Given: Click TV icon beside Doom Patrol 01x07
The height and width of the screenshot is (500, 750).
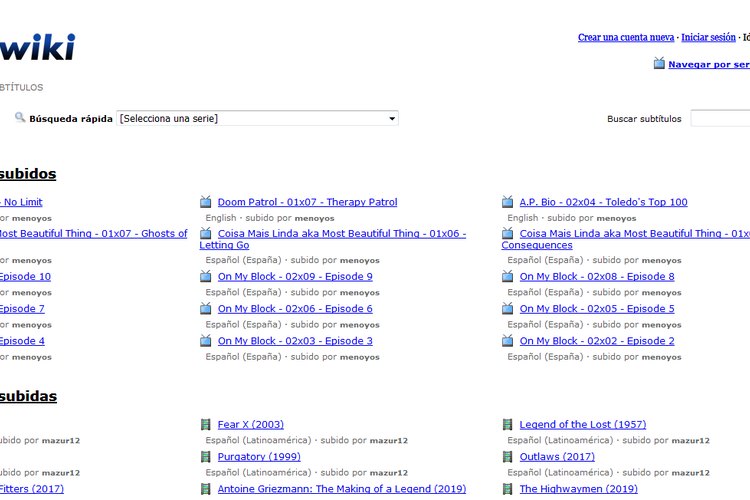Looking at the screenshot, I should (x=206, y=202).
